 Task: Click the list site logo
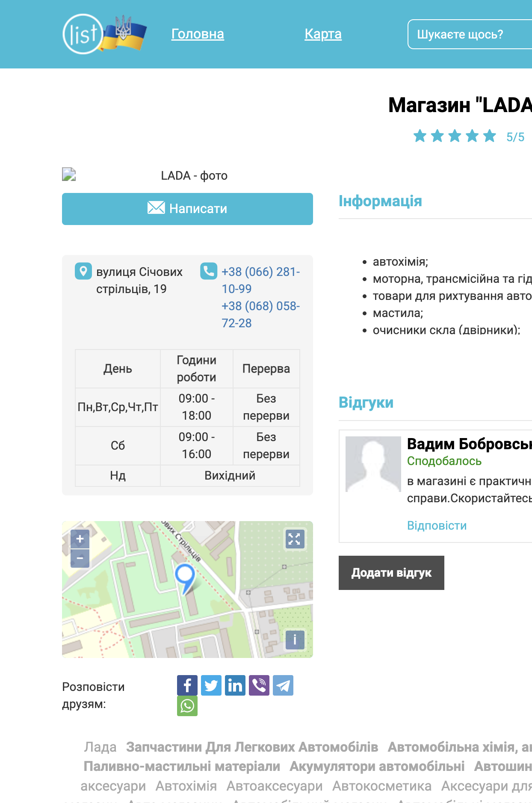(x=104, y=34)
